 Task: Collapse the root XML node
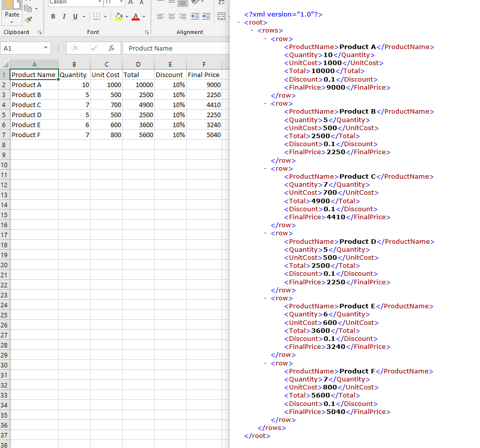coord(239,23)
